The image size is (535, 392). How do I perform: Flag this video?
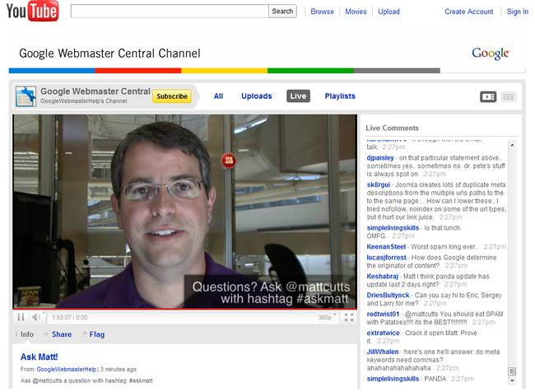[x=96, y=334]
